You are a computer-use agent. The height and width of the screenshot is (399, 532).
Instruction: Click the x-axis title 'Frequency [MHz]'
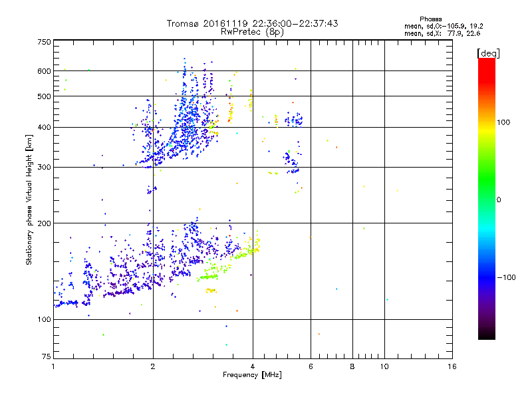click(252, 375)
